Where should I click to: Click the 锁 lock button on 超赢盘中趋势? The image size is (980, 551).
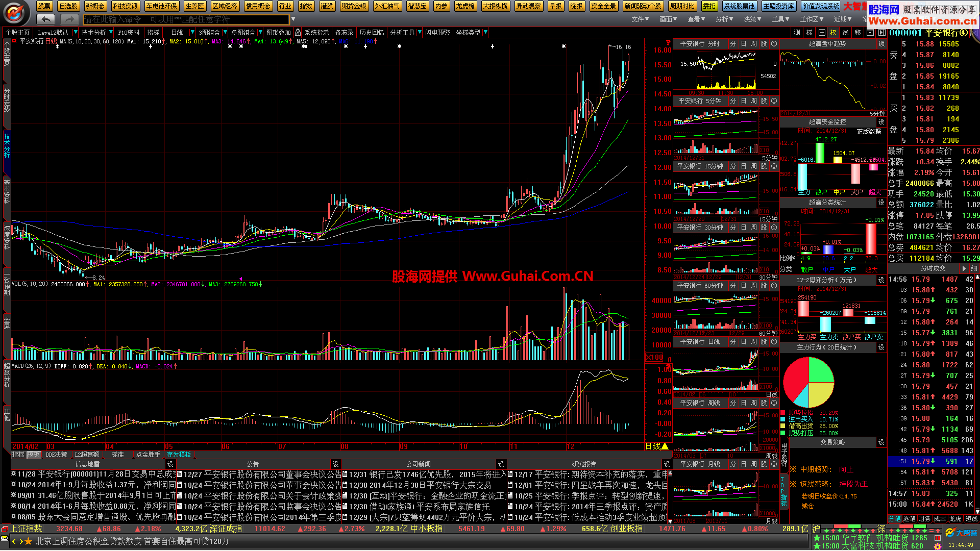[881, 44]
